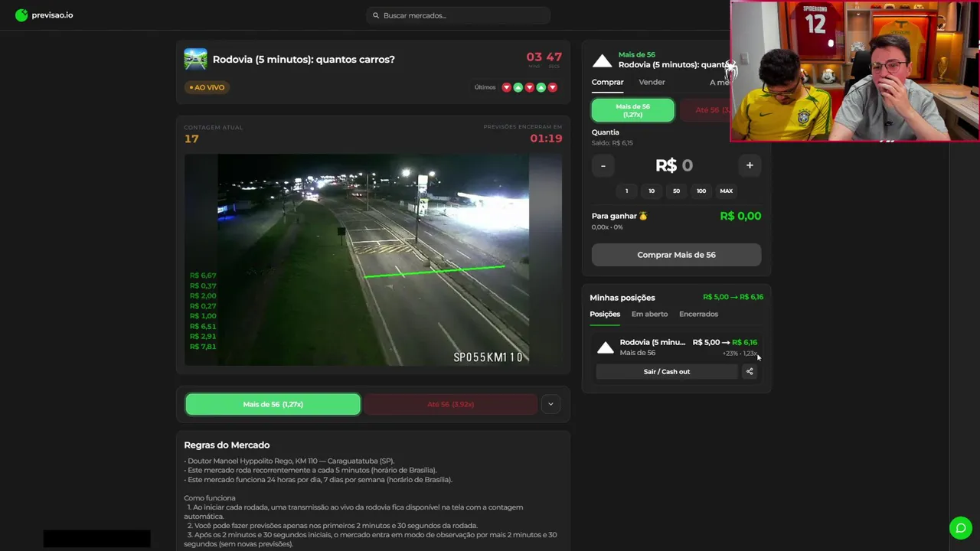The image size is (980, 551).
Task: Click the money bag icon beside Para ganhar
Action: pyautogui.click(x=643, y=216)
